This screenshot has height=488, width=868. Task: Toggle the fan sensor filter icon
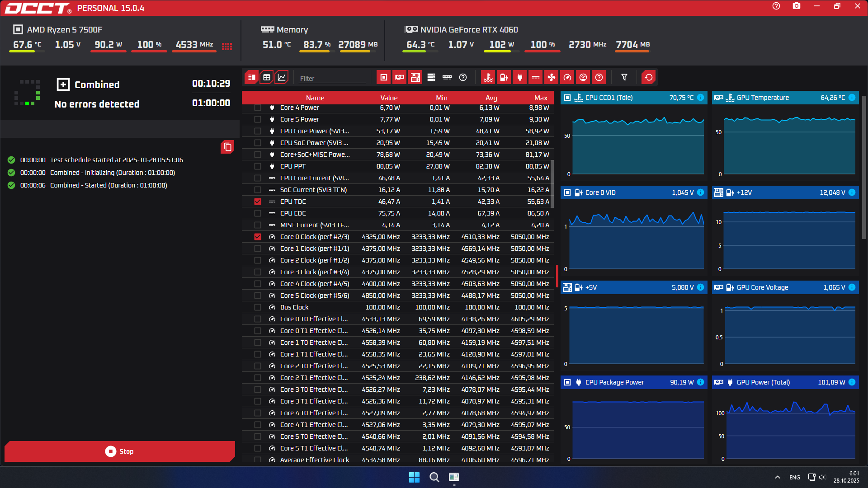[x=552, y=77]
